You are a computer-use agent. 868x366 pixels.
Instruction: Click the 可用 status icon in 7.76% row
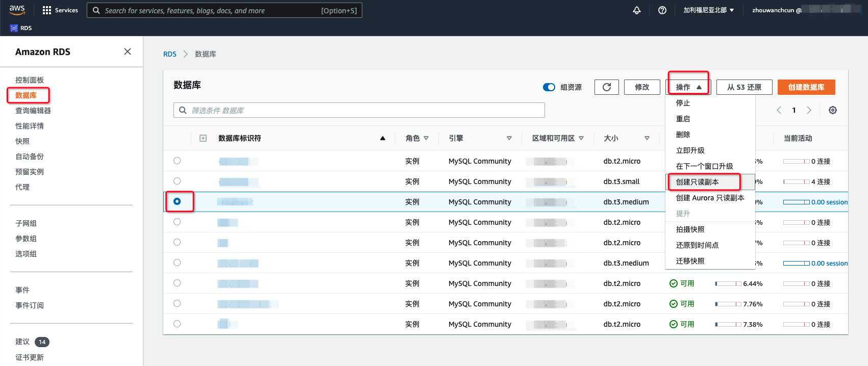[x=674, y=304]
